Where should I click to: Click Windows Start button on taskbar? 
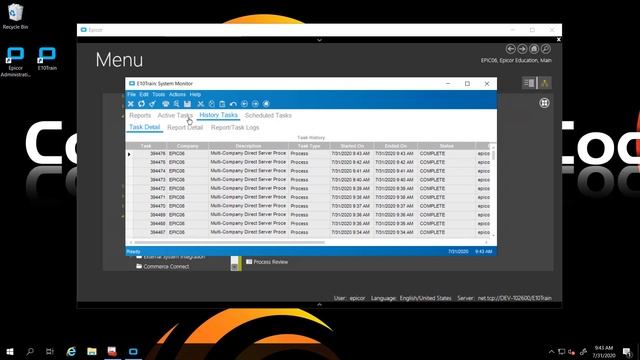click(x=10, y=351)
